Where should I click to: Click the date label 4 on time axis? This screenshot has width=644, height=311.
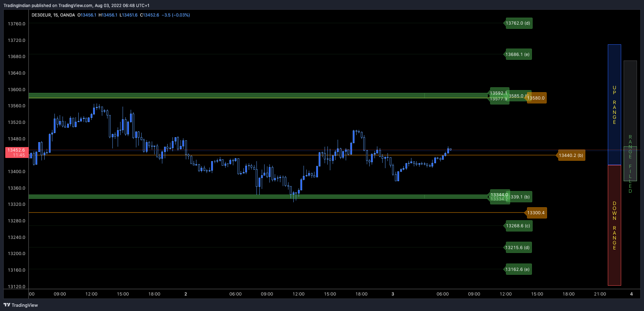631,294
